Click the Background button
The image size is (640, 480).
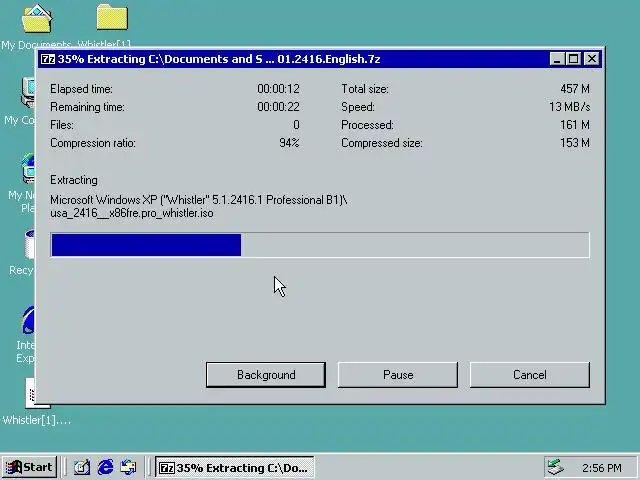click(266, 375)
